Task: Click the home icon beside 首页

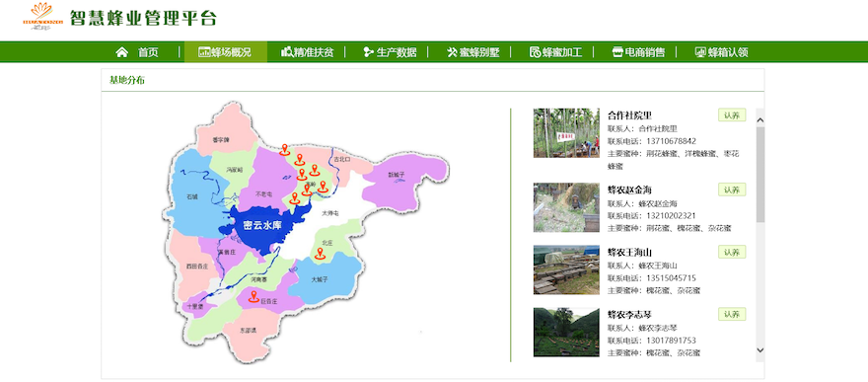Action: (121, 52)
